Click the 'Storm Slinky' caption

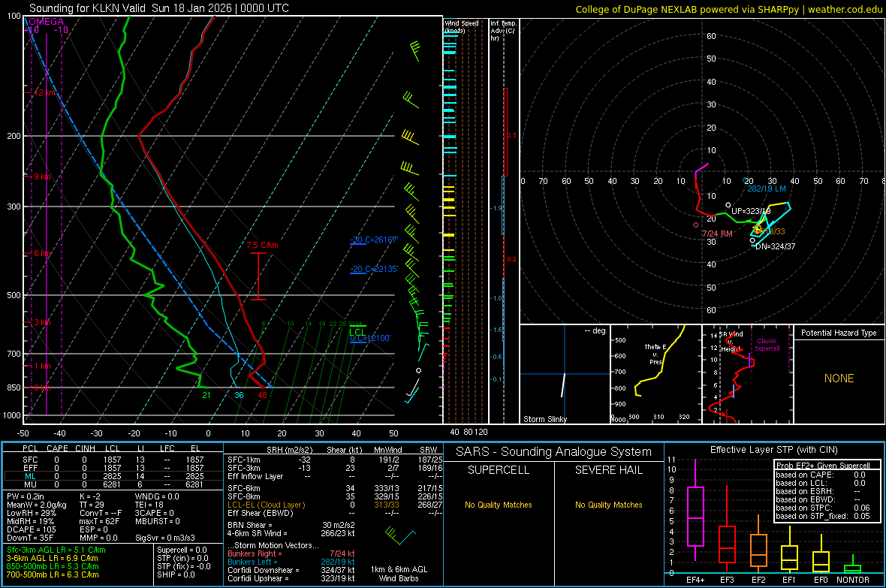(544, 419)
